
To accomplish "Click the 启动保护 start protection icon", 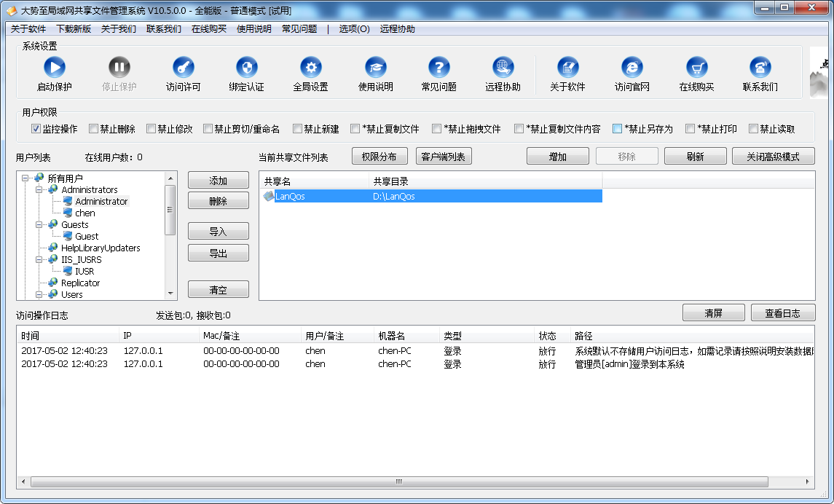I will (x=55, y=68).
